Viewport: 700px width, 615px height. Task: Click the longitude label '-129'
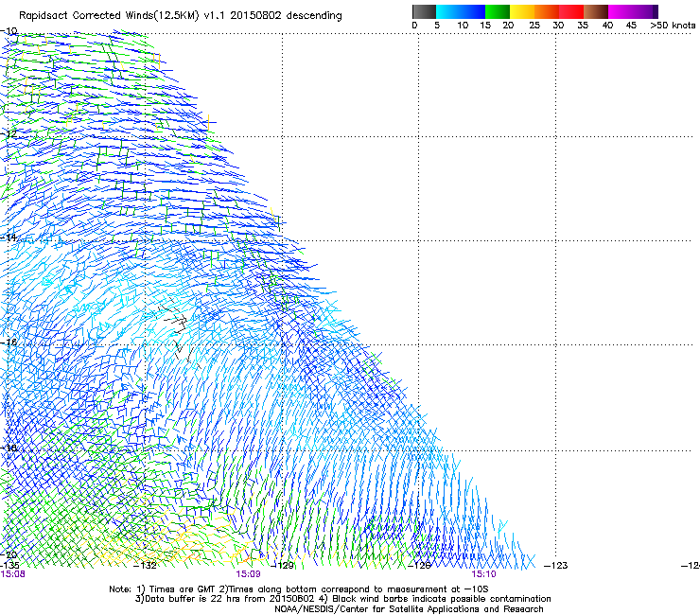coord(282,566)
